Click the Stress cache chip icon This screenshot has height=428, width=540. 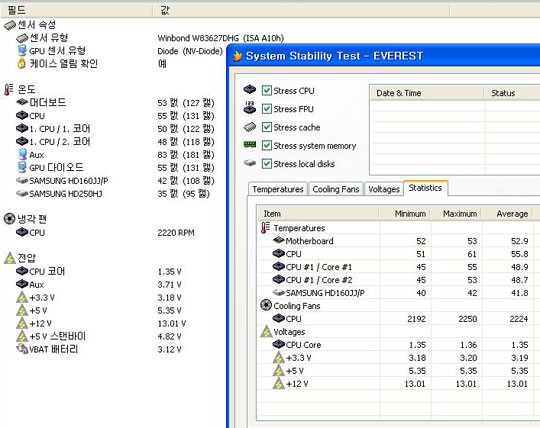250,127
